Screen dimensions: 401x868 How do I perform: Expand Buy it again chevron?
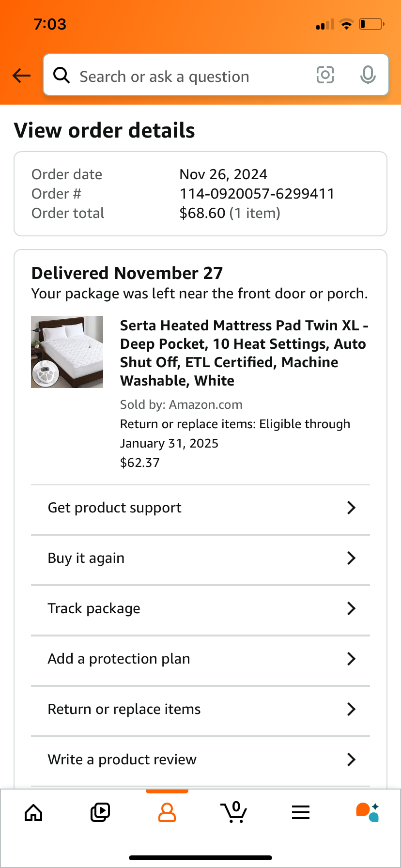coord(352,558)
